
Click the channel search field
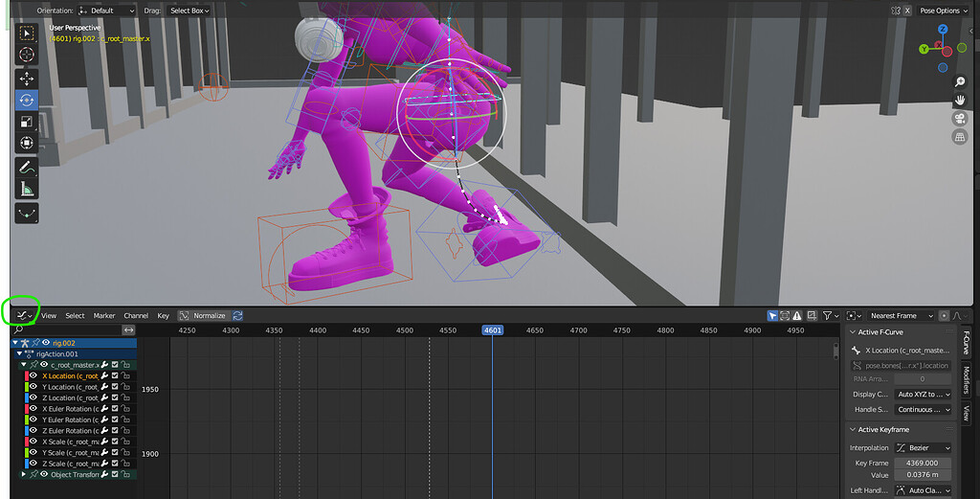click(x=67, y=329)
